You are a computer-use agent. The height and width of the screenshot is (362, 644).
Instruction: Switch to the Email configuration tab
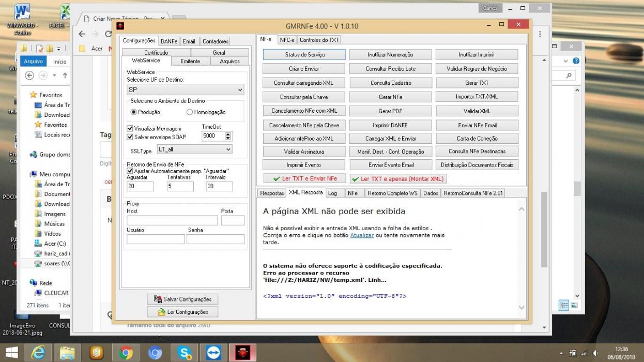coord(189,41)
